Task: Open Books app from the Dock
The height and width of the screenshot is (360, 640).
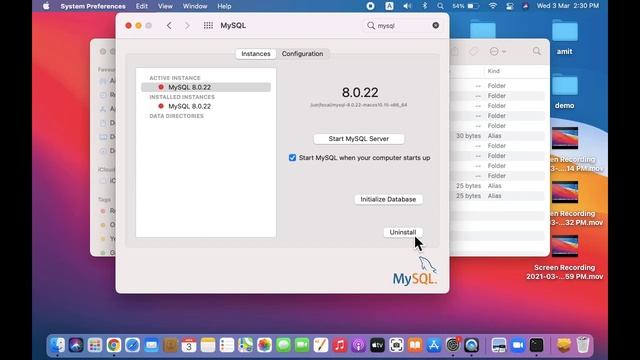Action: (415, 345)
